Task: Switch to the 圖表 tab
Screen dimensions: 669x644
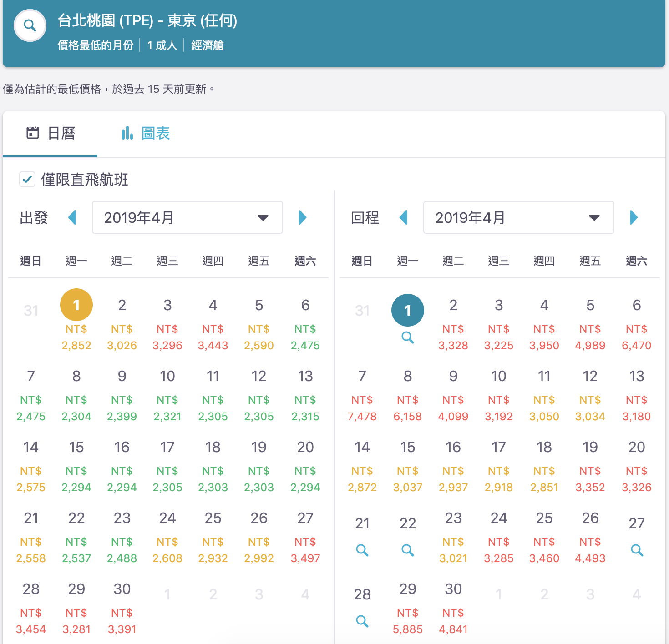Action: click(146, 133)
